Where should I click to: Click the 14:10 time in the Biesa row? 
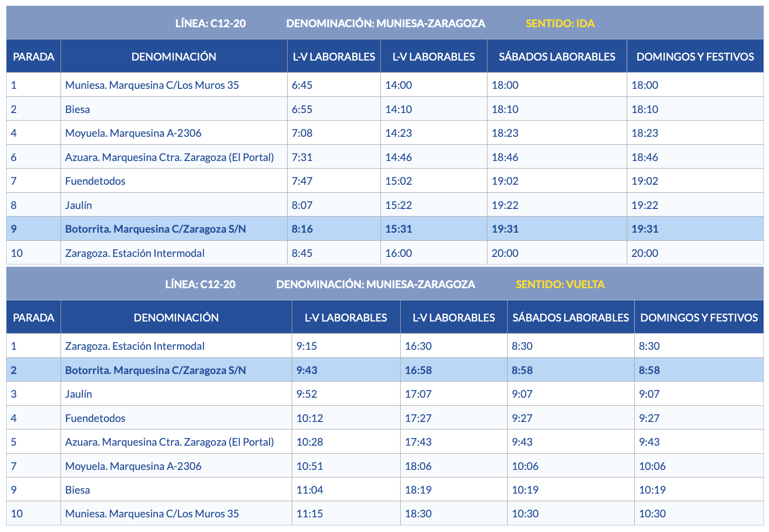[x=399, y=109]
